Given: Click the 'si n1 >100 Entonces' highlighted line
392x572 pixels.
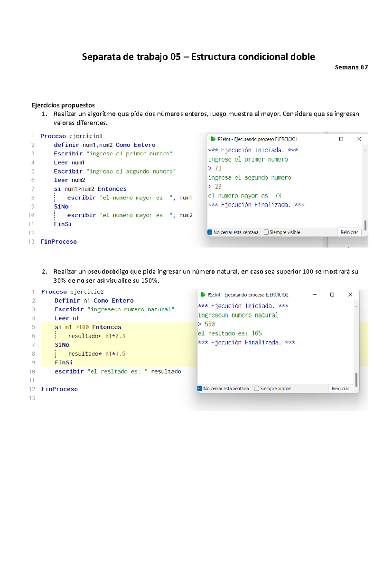Looking at the screenshot, I should (x=88, y=327).
